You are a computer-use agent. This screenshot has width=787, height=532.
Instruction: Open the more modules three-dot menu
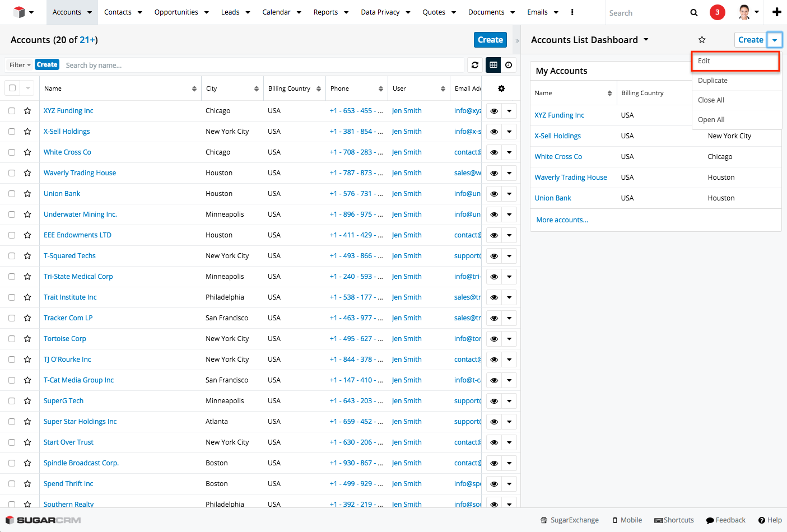click(x=572, y=12)
